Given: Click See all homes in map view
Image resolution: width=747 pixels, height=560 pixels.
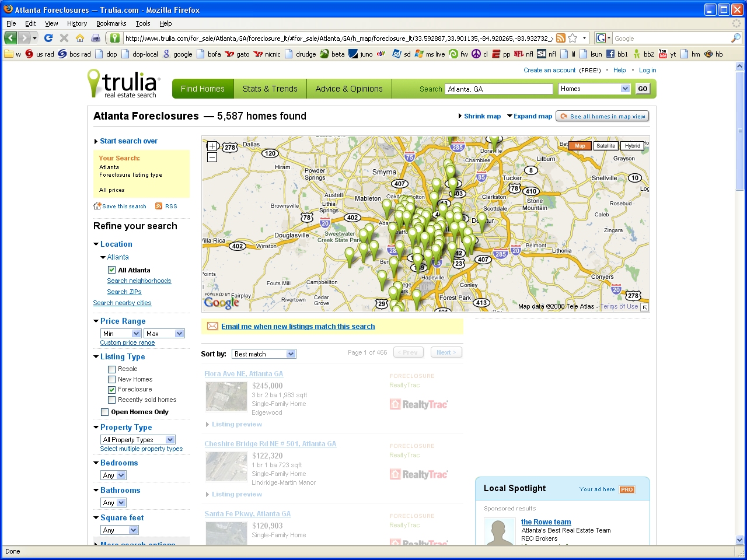Looking at the screenshot, I should point(602,116).
